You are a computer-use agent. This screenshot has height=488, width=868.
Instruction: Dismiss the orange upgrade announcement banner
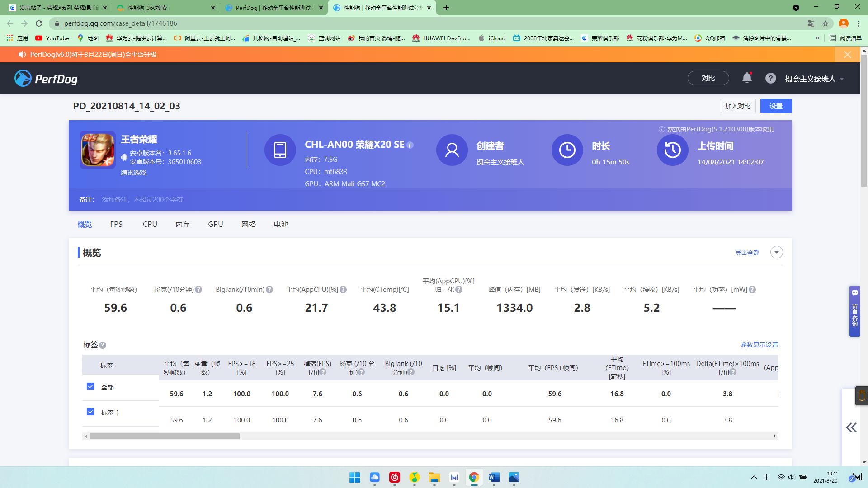tap(848, 55)
